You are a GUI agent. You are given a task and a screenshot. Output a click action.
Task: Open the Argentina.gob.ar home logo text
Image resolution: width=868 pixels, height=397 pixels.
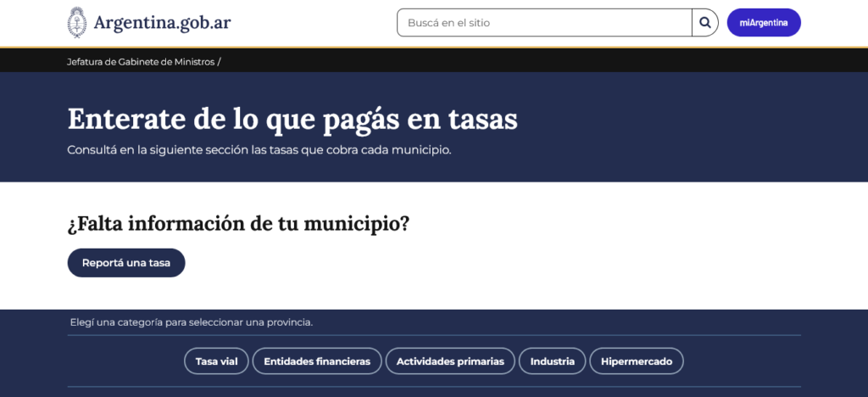point(162,23)
